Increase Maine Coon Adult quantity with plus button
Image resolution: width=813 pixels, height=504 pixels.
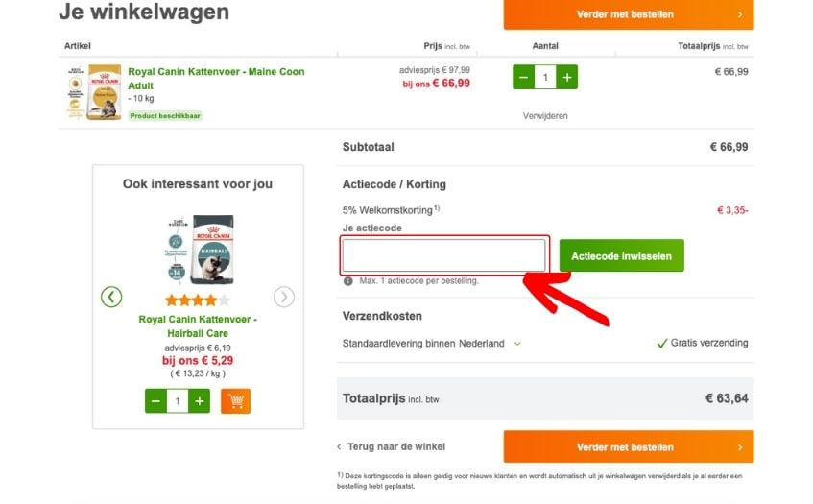click(x=566, y=77)
